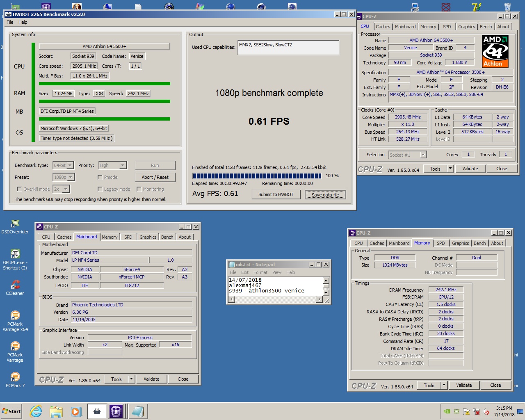The width and height of the screenshot is (525, 420).
Task: Open the Format menu in Notepad
Action: tap(260, 272)
